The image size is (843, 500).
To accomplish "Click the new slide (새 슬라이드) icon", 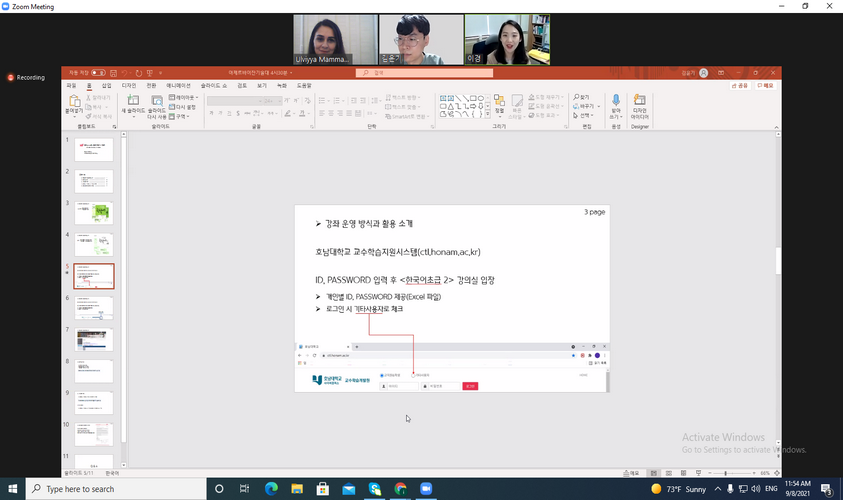I will tap(130, 104).
